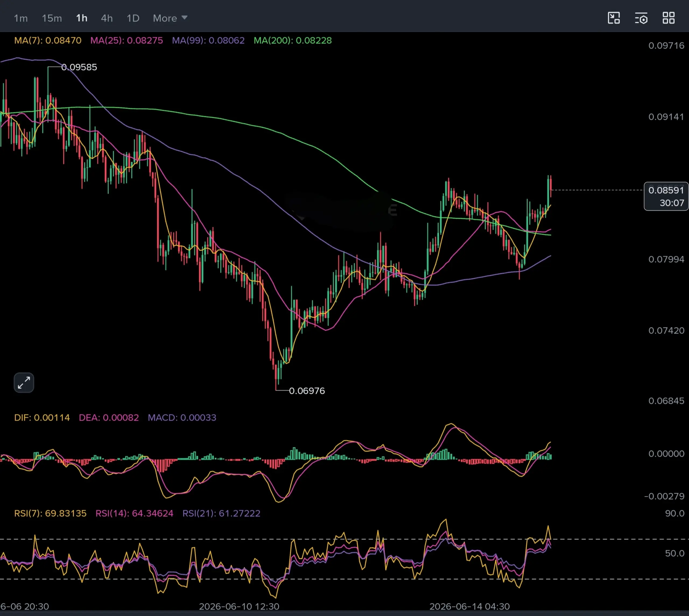Viewport: 689px width, 616px height.
Task: Switch chart to 4h interval
Action: point(107,18)
